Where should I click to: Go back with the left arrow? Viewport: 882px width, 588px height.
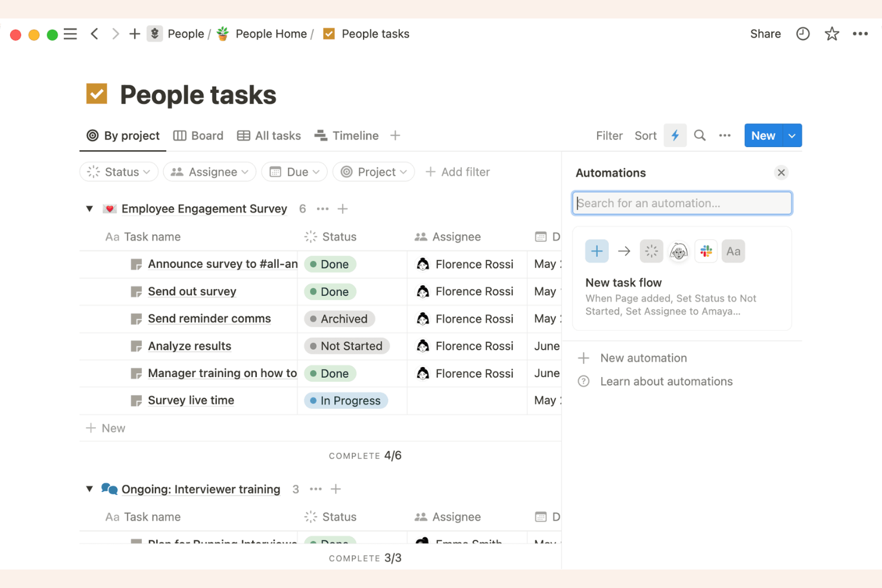pyautogui.click(x=94, y=34)
